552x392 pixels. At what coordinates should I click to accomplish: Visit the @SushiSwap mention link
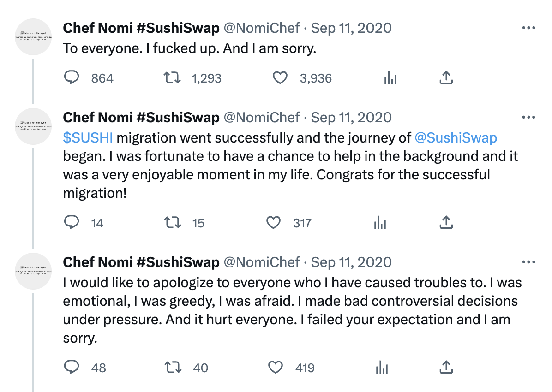click(x=456, y=138)
